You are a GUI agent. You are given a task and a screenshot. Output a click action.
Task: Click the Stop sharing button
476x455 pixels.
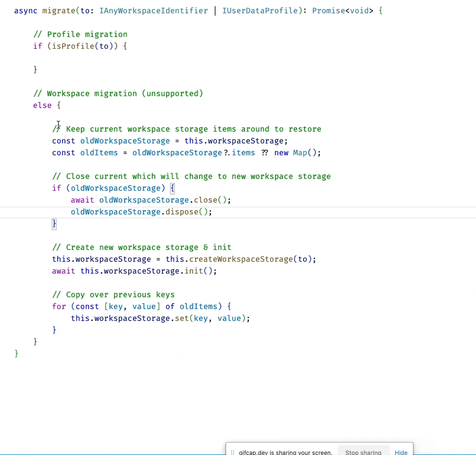(x=363, y=452)
